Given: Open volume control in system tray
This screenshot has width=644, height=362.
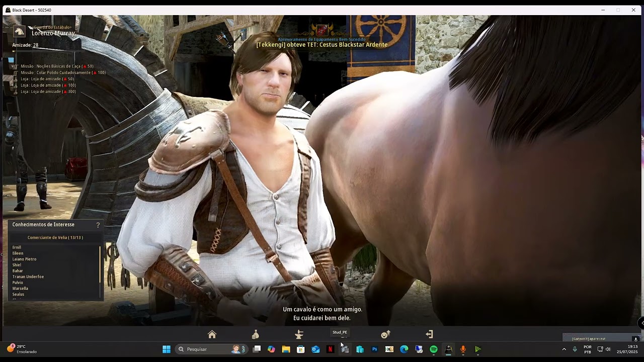Looking at the screenshot, I should [x=608, y=349].
